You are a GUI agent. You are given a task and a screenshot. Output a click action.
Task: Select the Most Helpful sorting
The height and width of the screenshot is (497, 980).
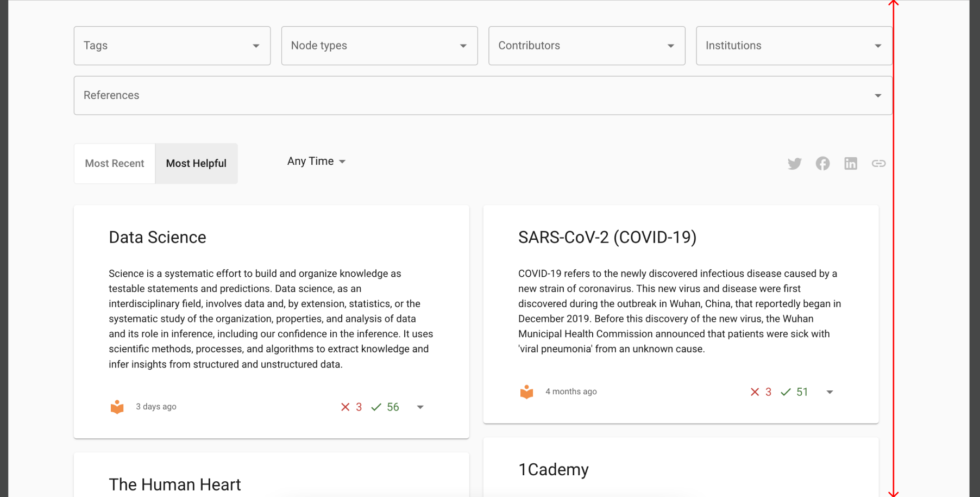click(x=196, y=164)
